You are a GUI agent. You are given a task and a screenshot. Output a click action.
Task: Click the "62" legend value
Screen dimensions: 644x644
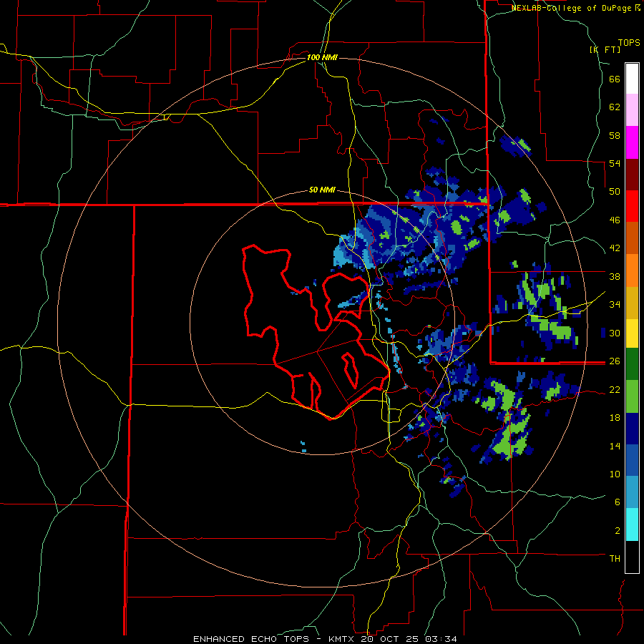615,107
